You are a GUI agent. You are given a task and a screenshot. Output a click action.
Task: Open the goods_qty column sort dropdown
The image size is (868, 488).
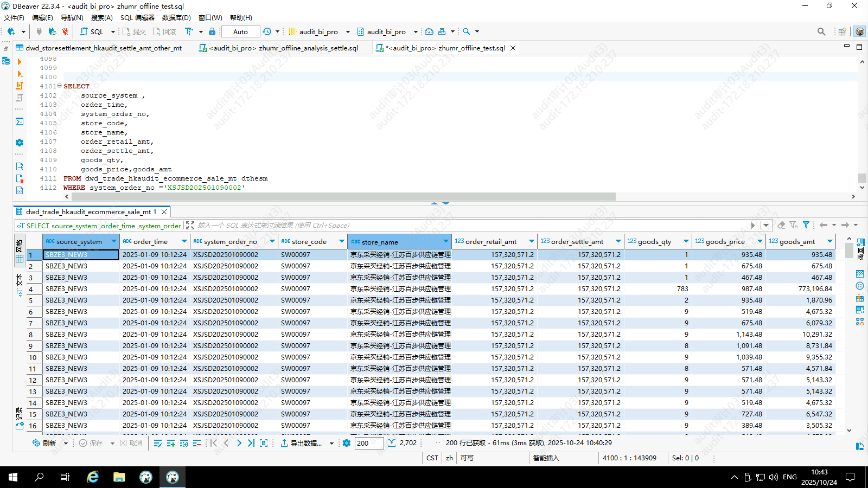686,241
